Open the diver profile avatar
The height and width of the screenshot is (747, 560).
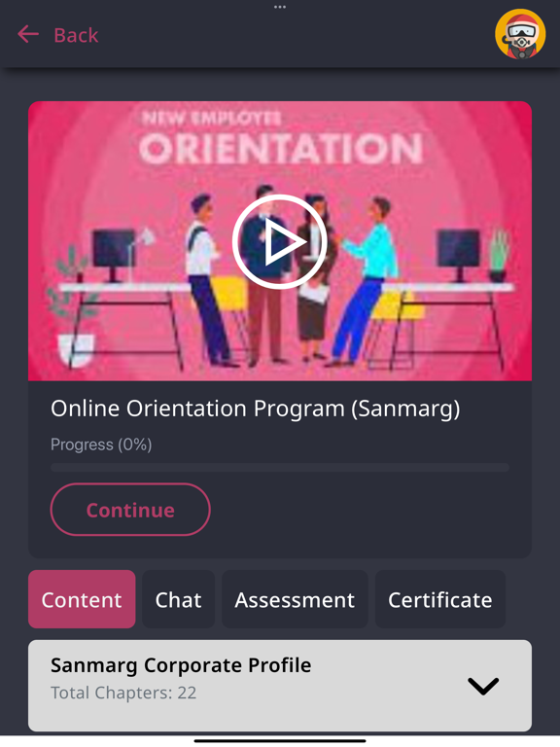tap(520, 34)
